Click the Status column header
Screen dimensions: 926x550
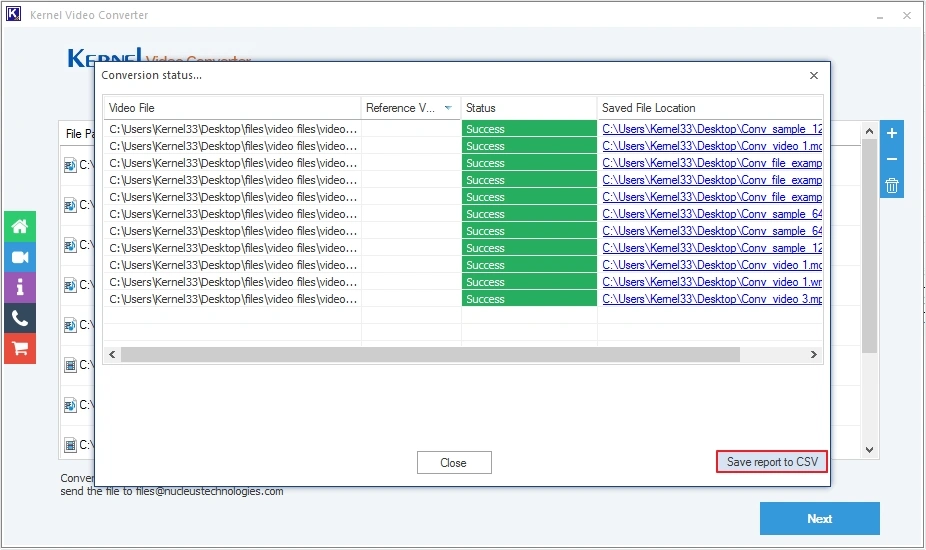coord(529,108)
